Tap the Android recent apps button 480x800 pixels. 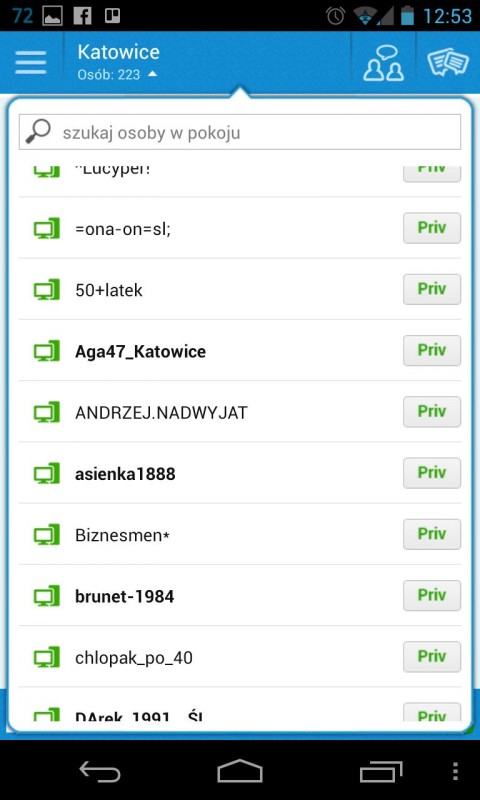tap(381, 771)
